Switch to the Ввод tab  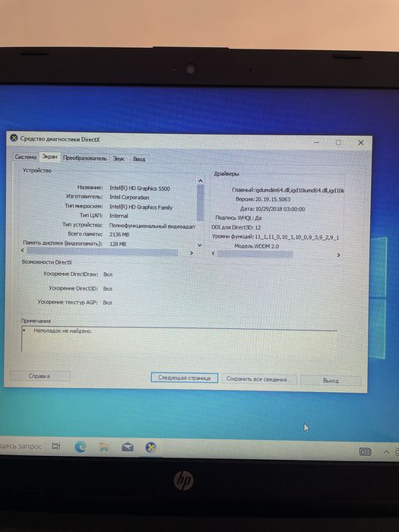(139, 159)
